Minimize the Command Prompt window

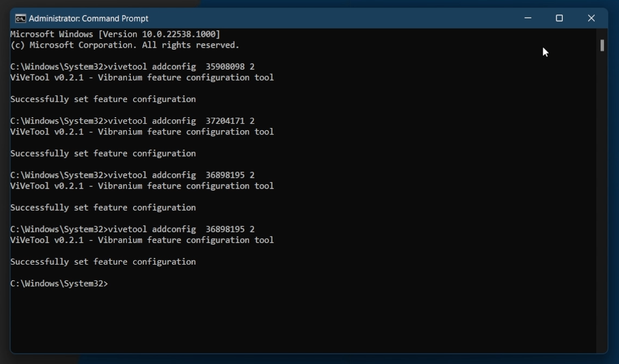coord(528,18)
